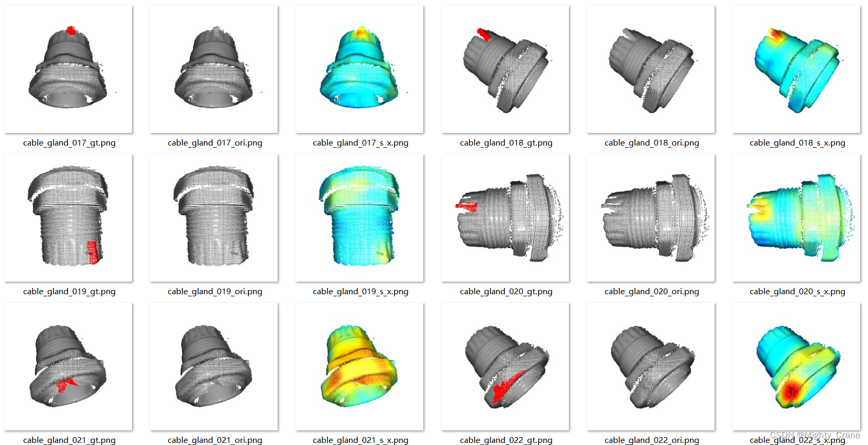Select the cable_gland_018_s_x.png heatmap thumbnail

click(796, 69)
